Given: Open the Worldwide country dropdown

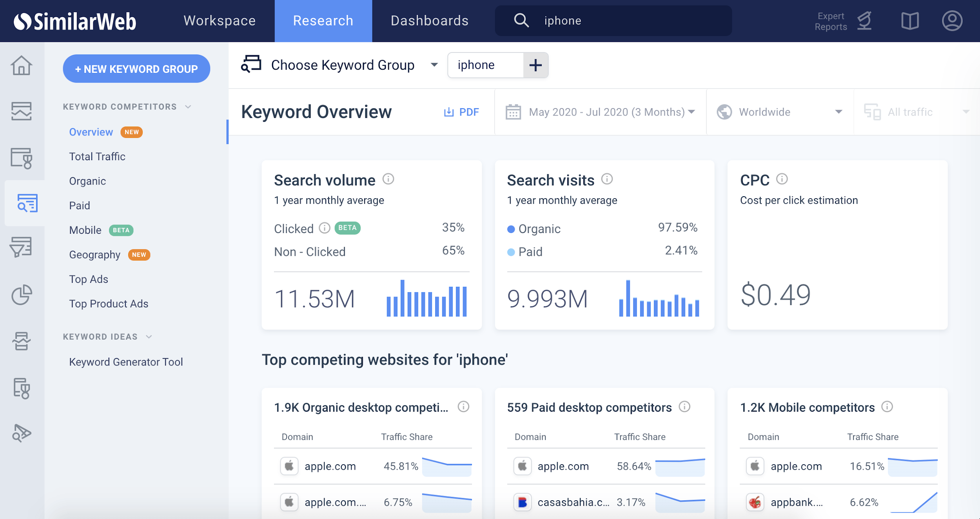Looking at the screenshot, I should click(779, 112).
